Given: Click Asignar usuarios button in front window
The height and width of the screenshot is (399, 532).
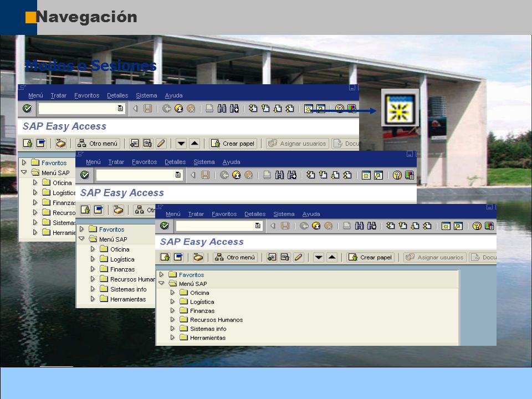Looking at the screenshot, I should point(435,257).
